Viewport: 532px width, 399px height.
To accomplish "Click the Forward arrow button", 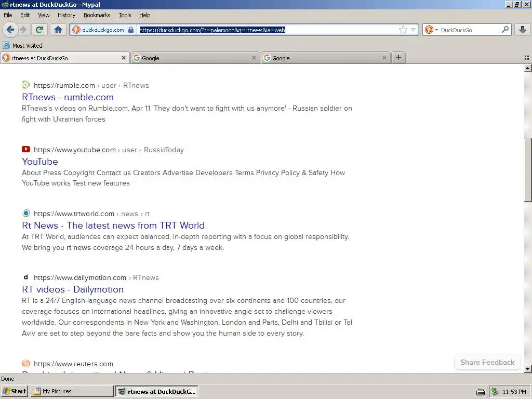I will tap(23, 30).
